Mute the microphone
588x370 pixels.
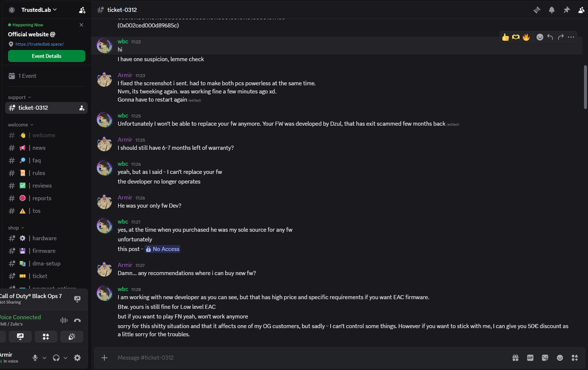(x=35, y=358)
